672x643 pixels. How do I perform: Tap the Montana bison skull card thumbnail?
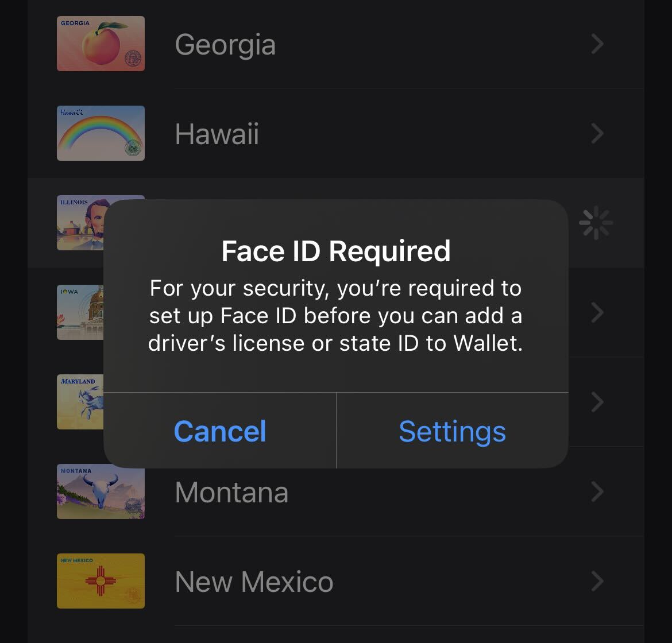tap(101, 491)
